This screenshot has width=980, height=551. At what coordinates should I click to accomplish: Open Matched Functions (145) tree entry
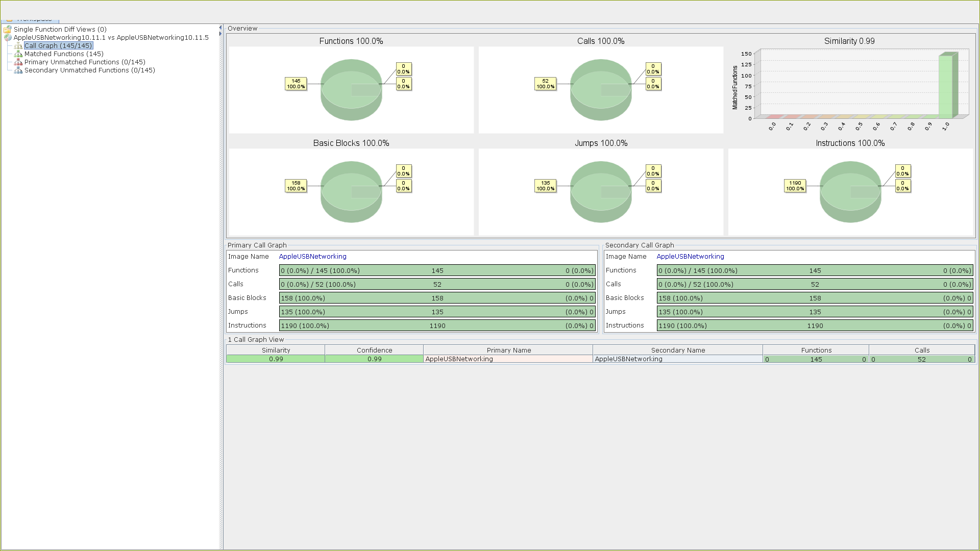64,54
